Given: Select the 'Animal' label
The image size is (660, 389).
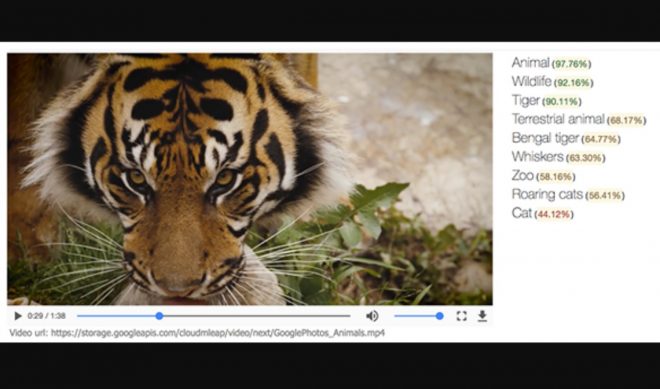Looking at the screenshot, I should point(530,63).
